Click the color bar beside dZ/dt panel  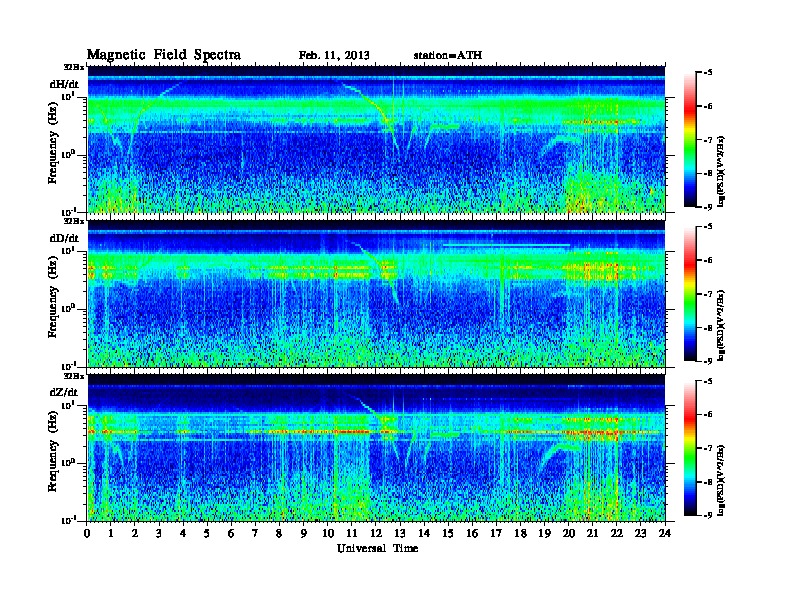(x=690, y=448)
